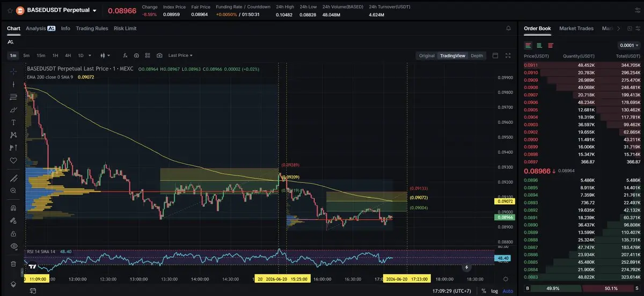Click the go-to-date calendar icon

click(33, 291)
